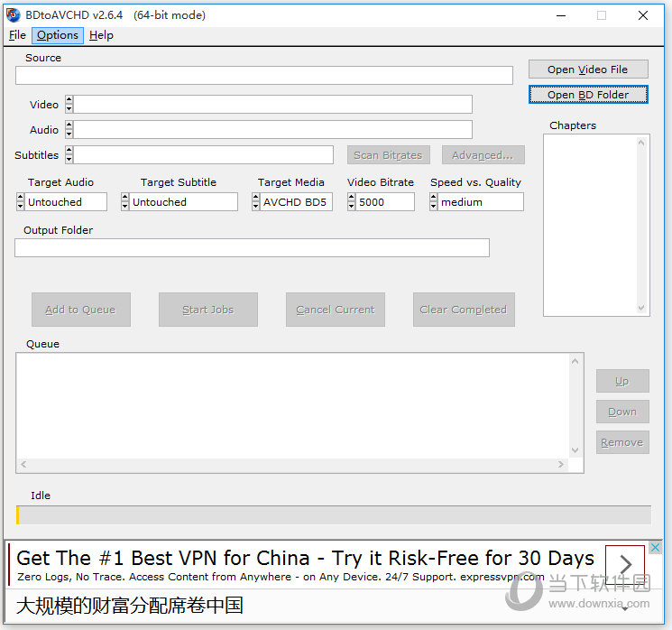
Task: Open the VPN ad arrow button
Action: [625, 564]
